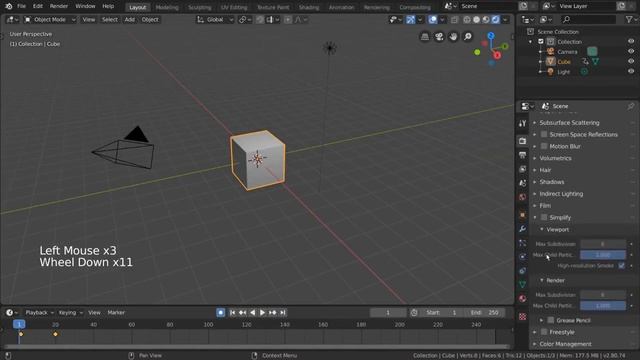
Task: Click the Blender logo menu icon
Action: [x=9, y=6]
